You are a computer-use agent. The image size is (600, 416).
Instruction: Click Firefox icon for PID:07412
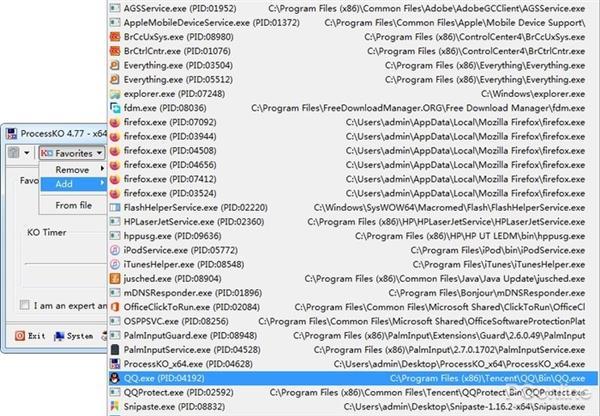click(115, 179)
